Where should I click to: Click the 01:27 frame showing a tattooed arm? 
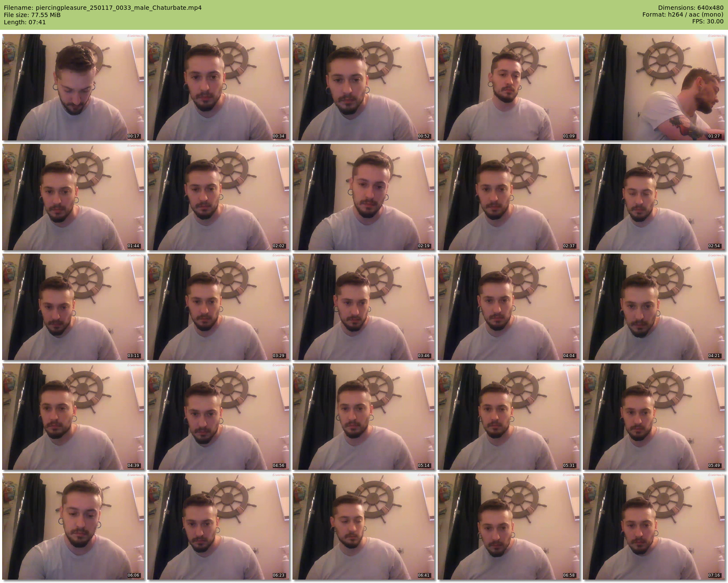[x=654, y=87]
